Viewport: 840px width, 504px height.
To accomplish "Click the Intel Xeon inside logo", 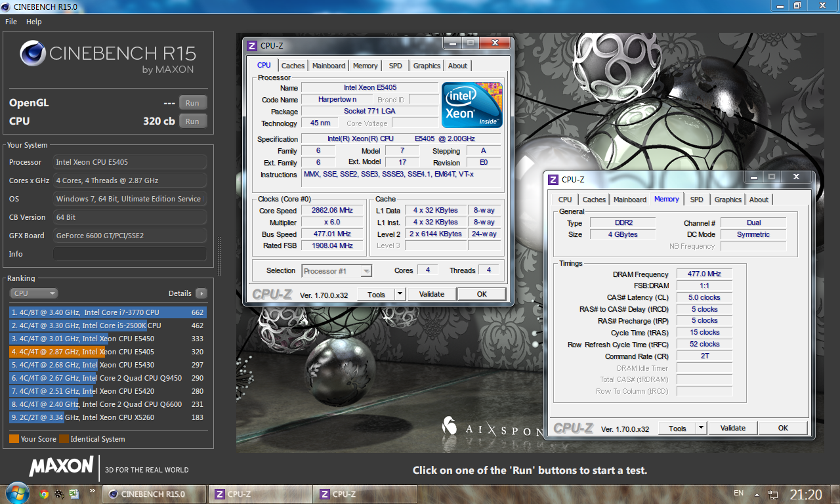I will click(472, 104).
